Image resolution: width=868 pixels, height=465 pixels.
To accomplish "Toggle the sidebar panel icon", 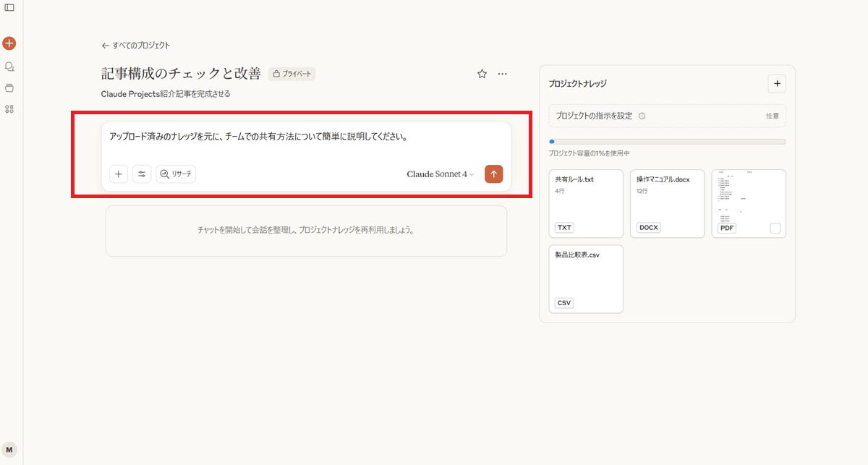I will (x=9, y=7).
